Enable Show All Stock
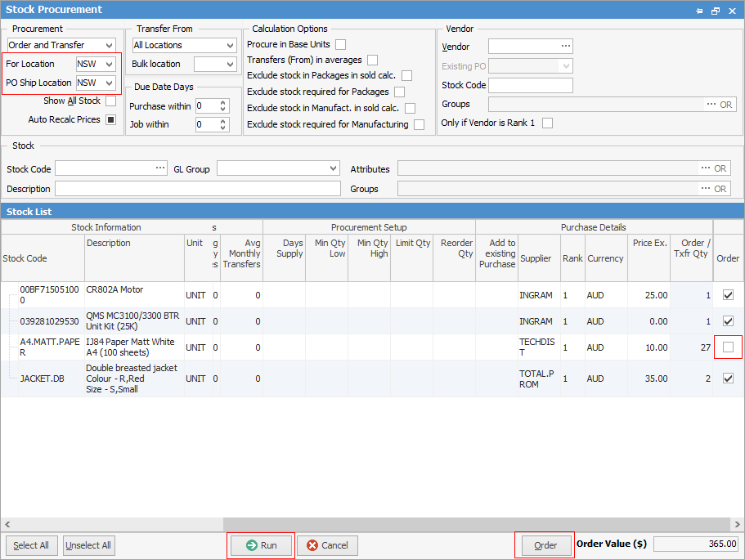 pyautogui.click(x=112, y=101)
